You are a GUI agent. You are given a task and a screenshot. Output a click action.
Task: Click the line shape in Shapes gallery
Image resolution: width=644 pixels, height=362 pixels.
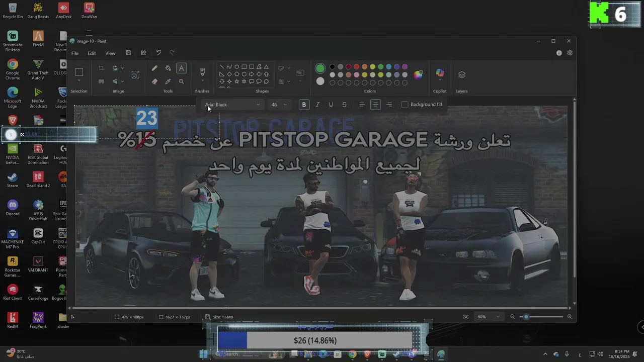pos(221,67)
